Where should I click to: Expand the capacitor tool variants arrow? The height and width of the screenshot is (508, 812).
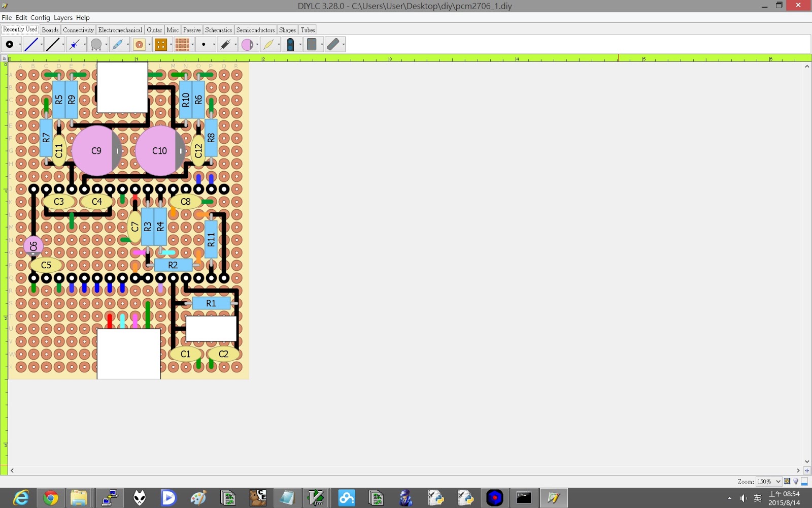point(256,44)
